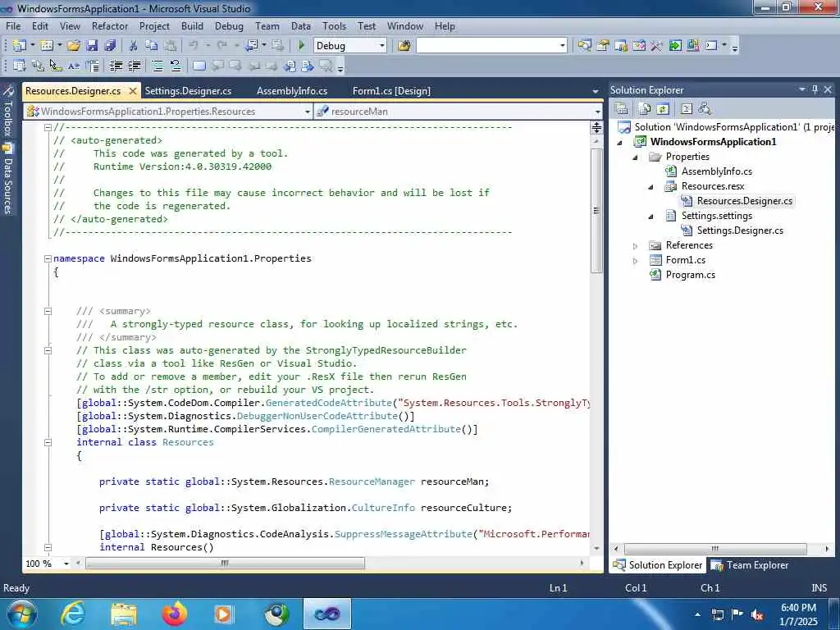Collapse the namespace WindowsFormsApplication1.Properties block

click(x=48, y=258)
